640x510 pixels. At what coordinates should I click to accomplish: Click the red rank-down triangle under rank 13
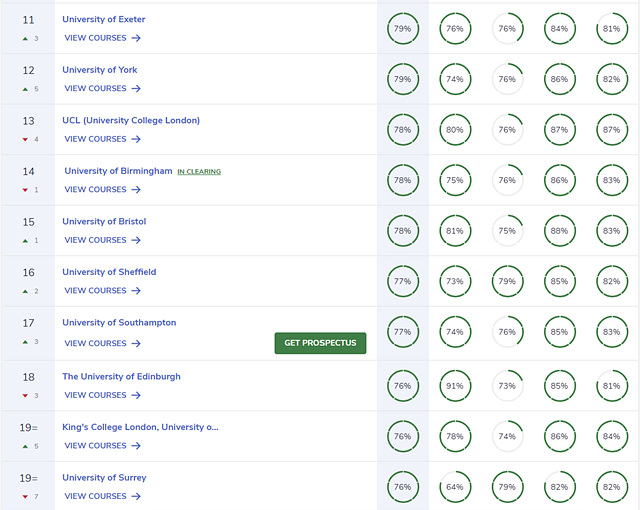[24, 139]
